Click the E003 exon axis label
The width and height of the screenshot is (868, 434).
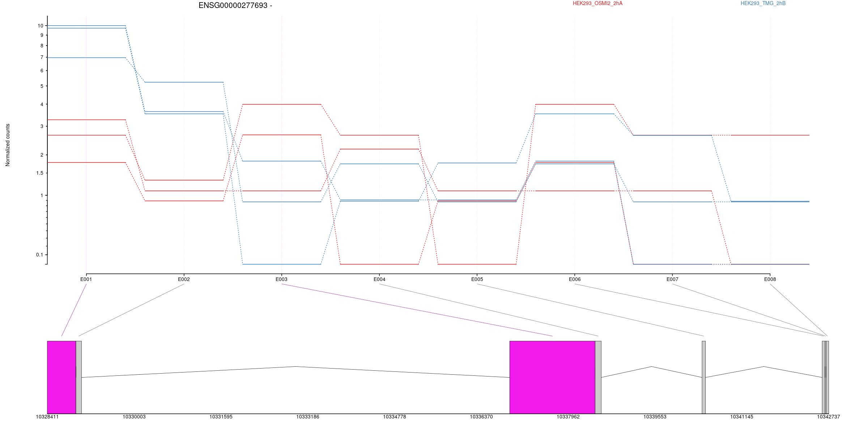[281, 279]
